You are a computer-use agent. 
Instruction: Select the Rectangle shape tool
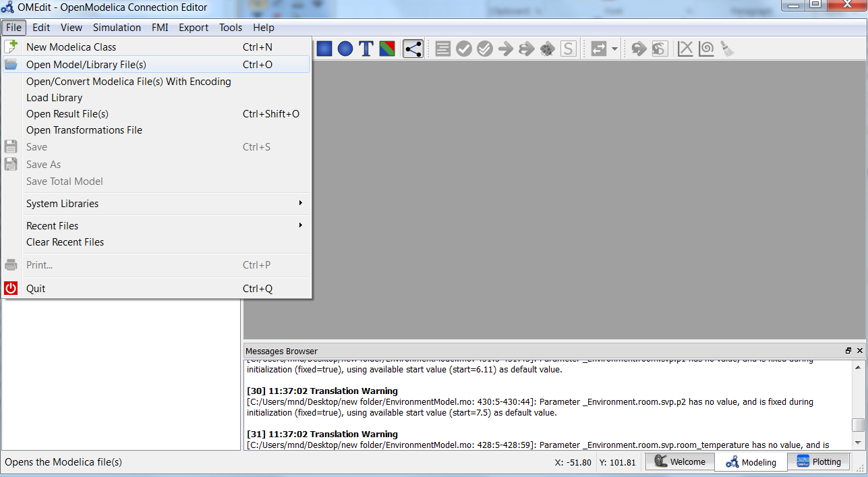coord(324,49)
